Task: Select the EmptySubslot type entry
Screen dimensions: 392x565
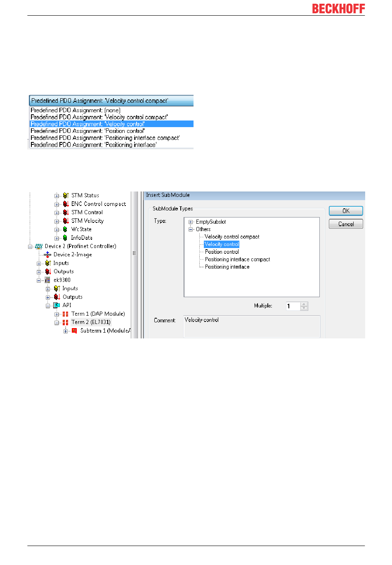Action: click(x=211, y=222)
